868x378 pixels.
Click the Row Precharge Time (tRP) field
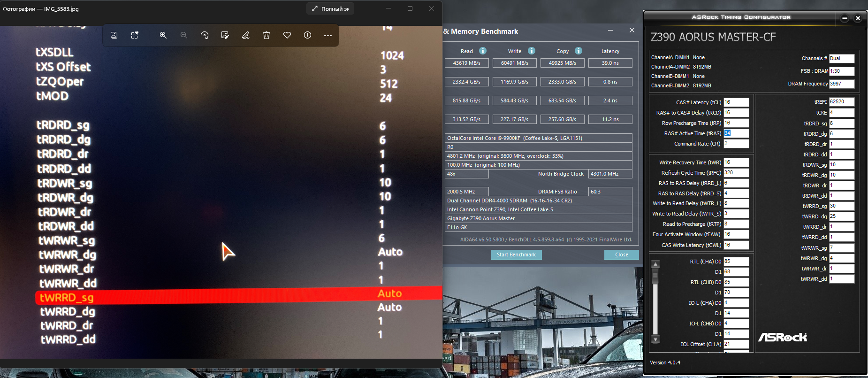tap(736, 123)
